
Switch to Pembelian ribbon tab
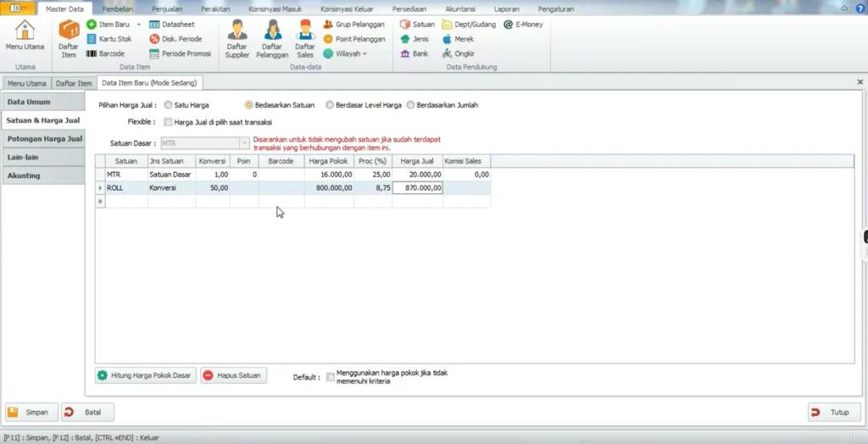(x=118, y=8)
